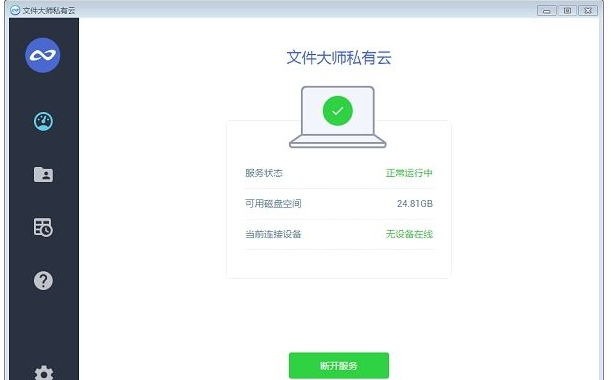Click the 24.81GB disk space value
Viewport: 611px width, 380px height.
click(415, 203)
